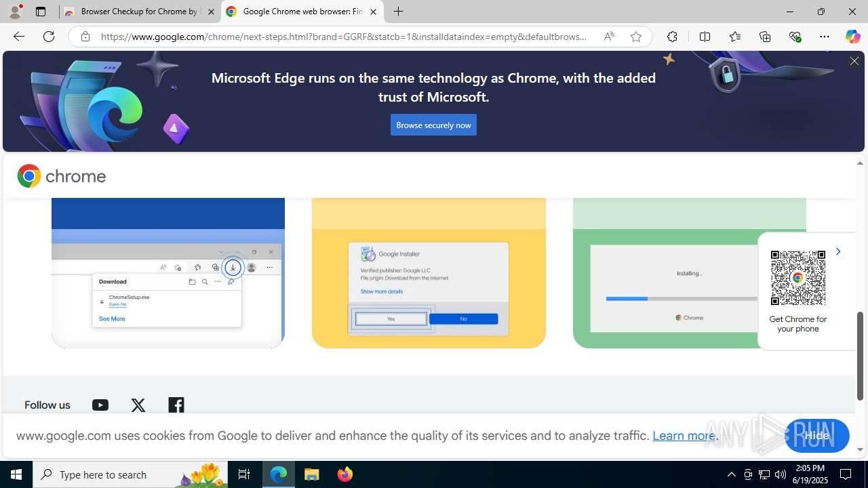
Task: Open Browser essentials
Action: click(x=795, y=37)
